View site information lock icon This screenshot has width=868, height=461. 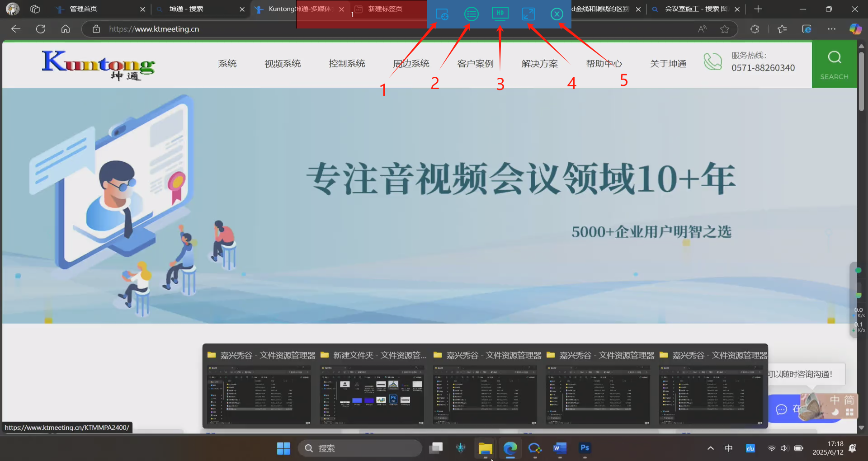coord(96,29)
